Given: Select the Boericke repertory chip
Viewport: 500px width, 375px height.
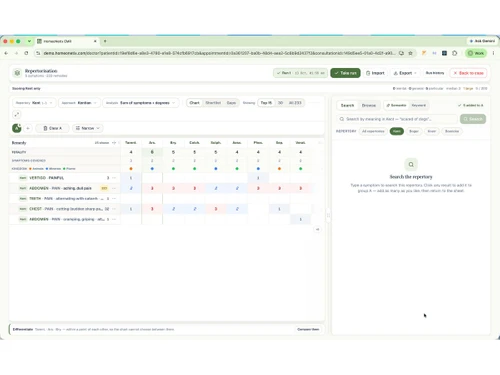Looking at the screenshot, I should (452, 131).
